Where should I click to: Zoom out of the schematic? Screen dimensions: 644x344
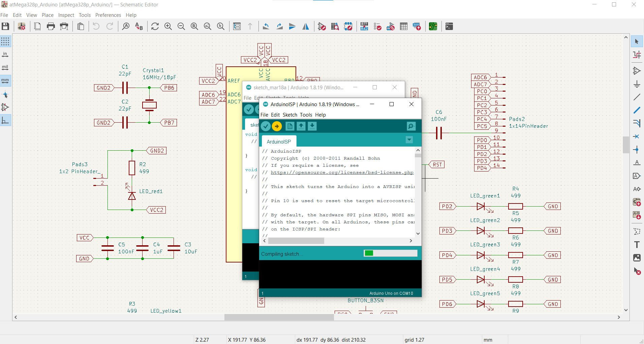pos(181,26)
